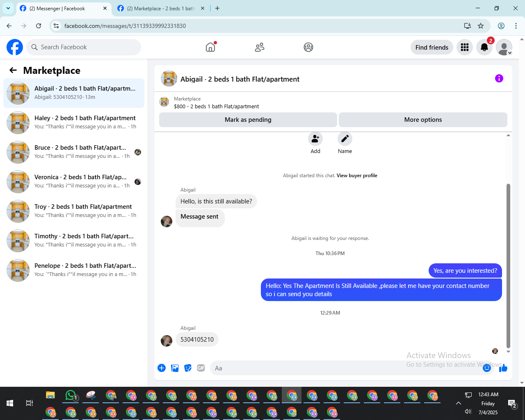
Task: Click the chat scrollbar thumb
Action: pos(508,266)
